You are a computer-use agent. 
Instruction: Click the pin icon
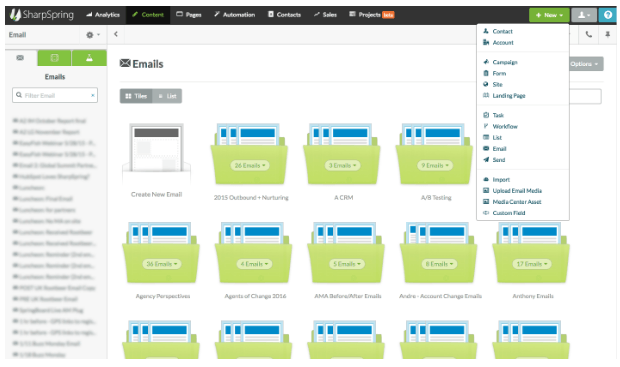(x=607, y=35)
